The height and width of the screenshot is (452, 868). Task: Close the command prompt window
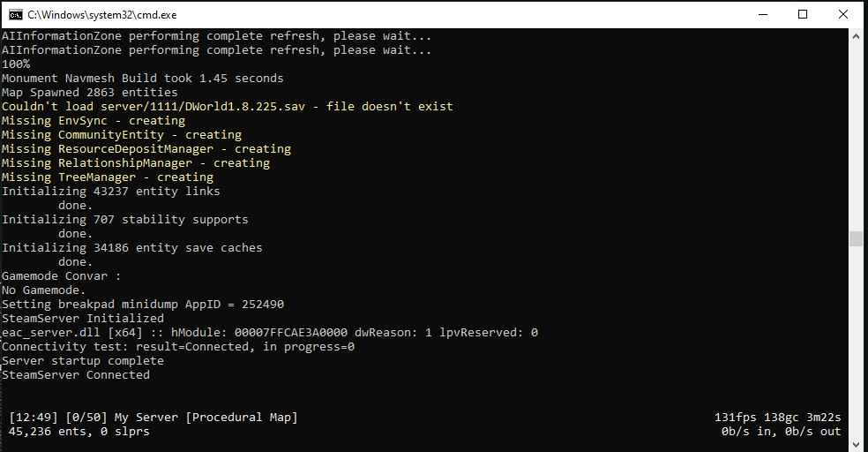(x=843, y=14)
